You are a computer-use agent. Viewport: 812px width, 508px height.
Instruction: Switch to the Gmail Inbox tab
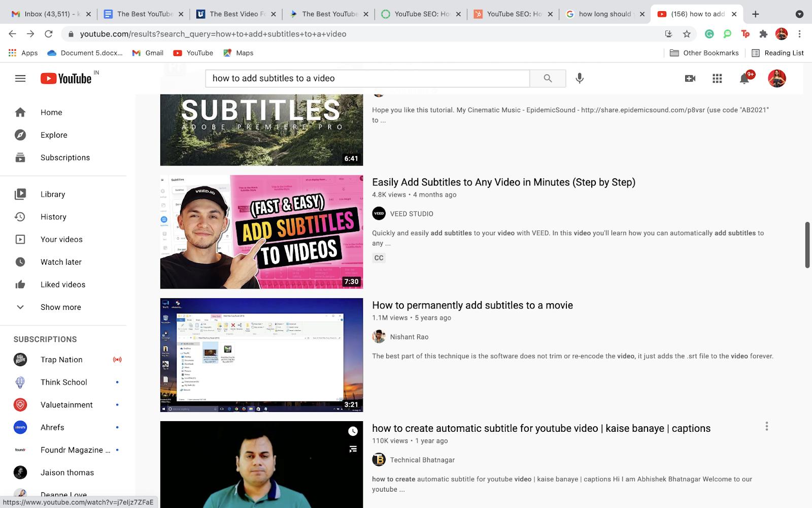(51, 14)
